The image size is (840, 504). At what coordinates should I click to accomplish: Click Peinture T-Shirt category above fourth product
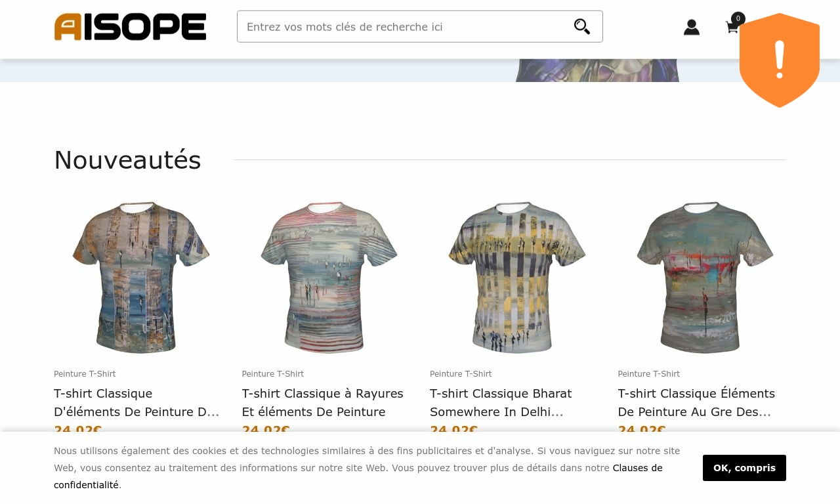click(x=648, y=374)
